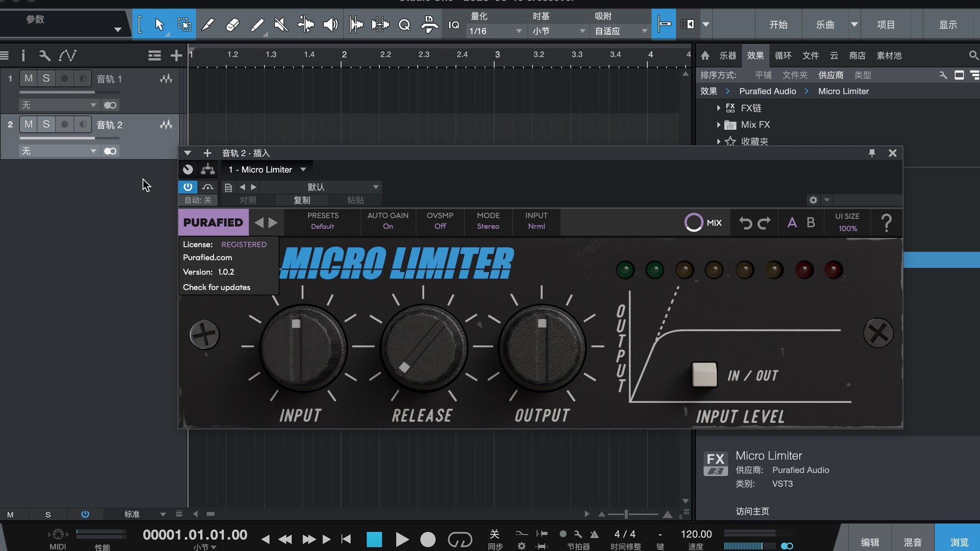This screenshot has width=980, height=551.
Task: Switch to the 文件 browser tab
Action: tap(810, 55)
